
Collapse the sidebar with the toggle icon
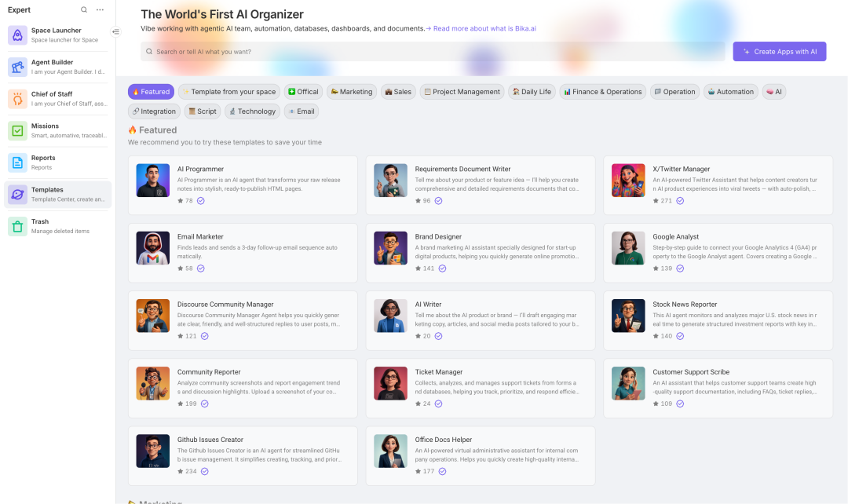click(x=115, y=32)
